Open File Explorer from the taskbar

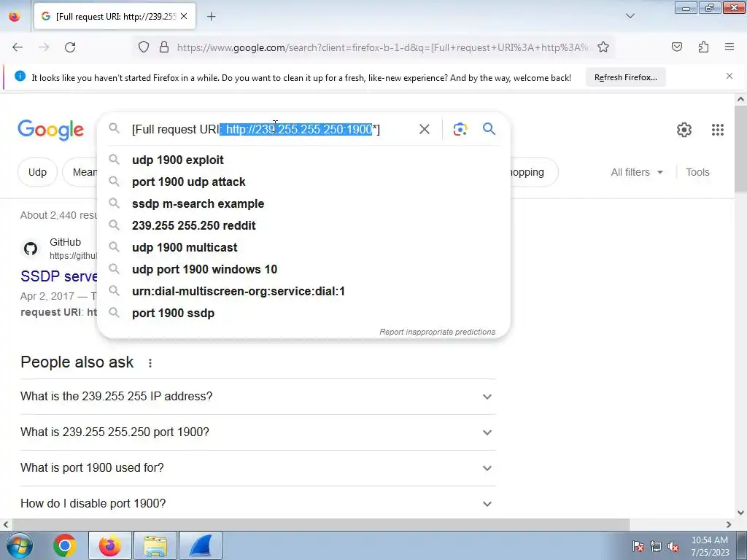155,545
